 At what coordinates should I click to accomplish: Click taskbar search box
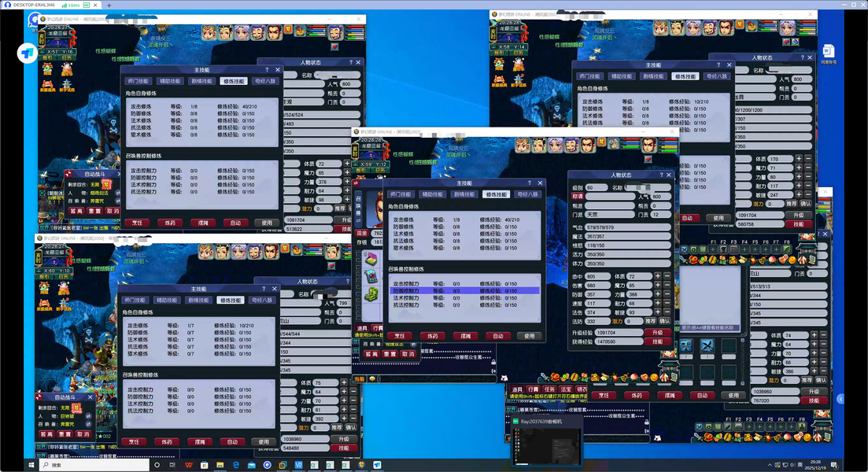[x=94, y=465]
